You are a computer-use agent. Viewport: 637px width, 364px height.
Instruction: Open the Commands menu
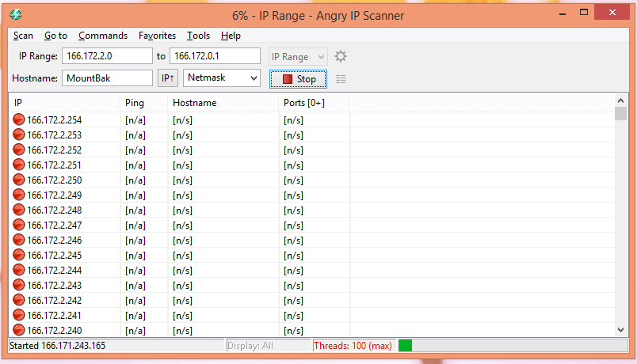point(103,36)
